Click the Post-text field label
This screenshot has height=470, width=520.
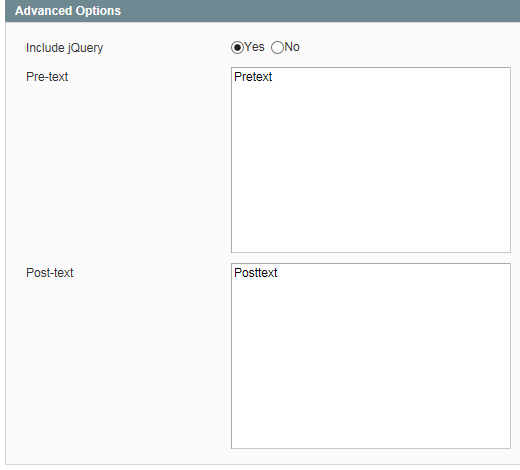tap(50, 273)
